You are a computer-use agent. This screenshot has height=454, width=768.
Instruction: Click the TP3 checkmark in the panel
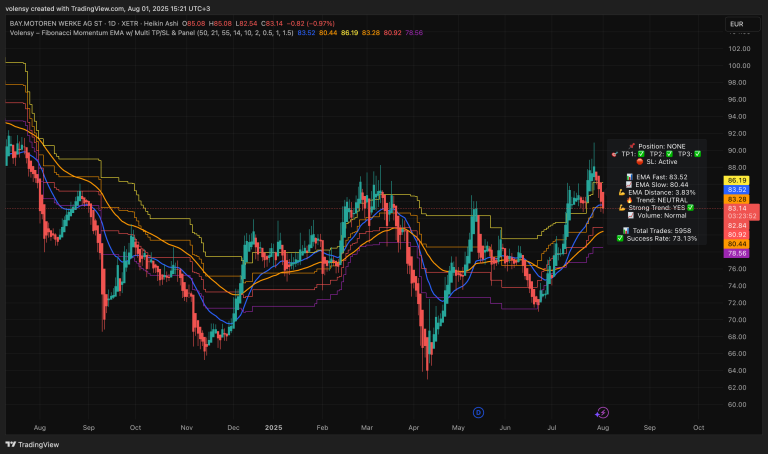point(697,154)
